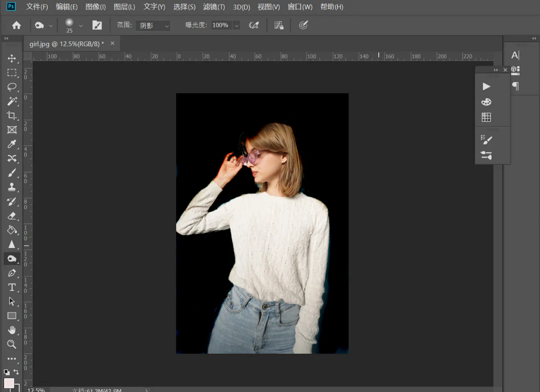
Task: Pick the Crop tool
Action: pos(12,116)
